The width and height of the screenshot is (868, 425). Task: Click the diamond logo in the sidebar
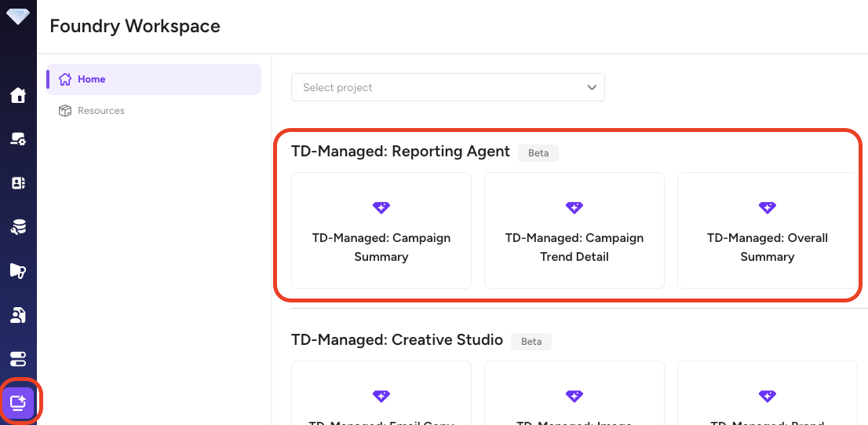coord(18,15)
